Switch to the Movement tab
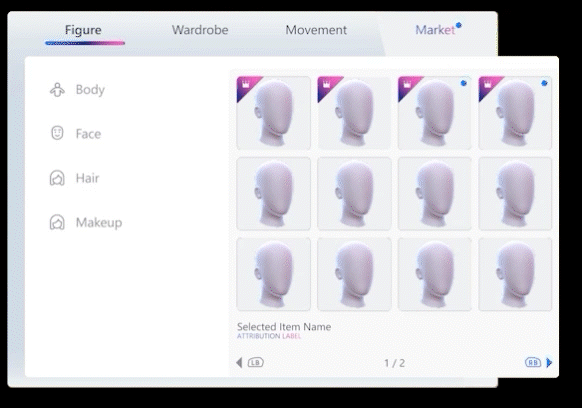 coord(316,30)
